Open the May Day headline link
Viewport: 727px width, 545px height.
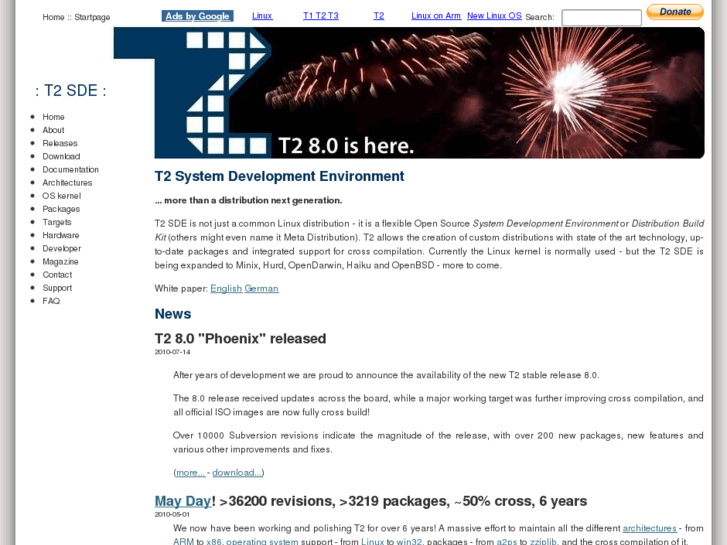click(183, 501)
